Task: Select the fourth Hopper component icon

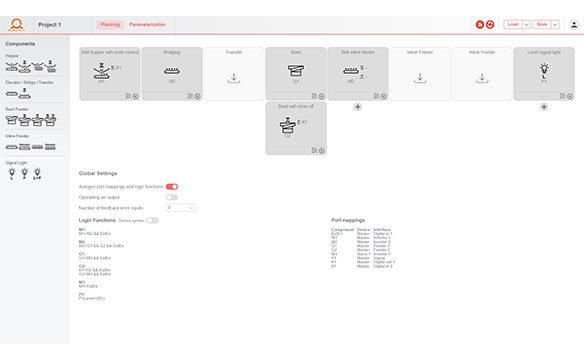Action: [50, 67]
